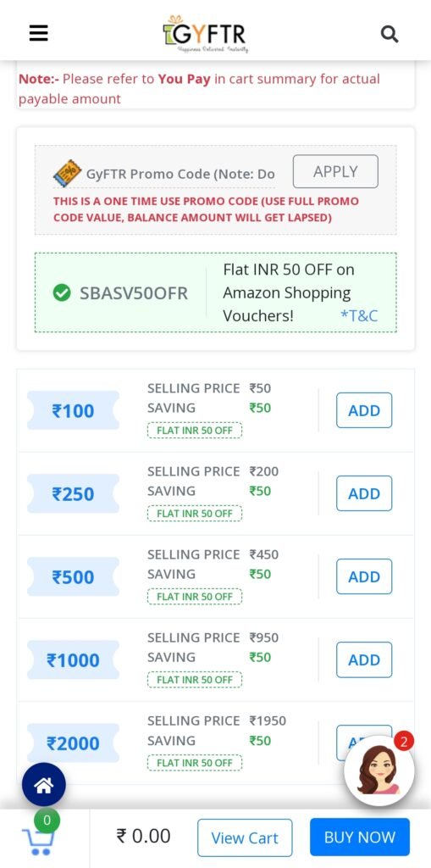This screenshot has height=868, width=431.
Task: Select the ₹2000 denomination ticket
Action: (x=73, y=743)
